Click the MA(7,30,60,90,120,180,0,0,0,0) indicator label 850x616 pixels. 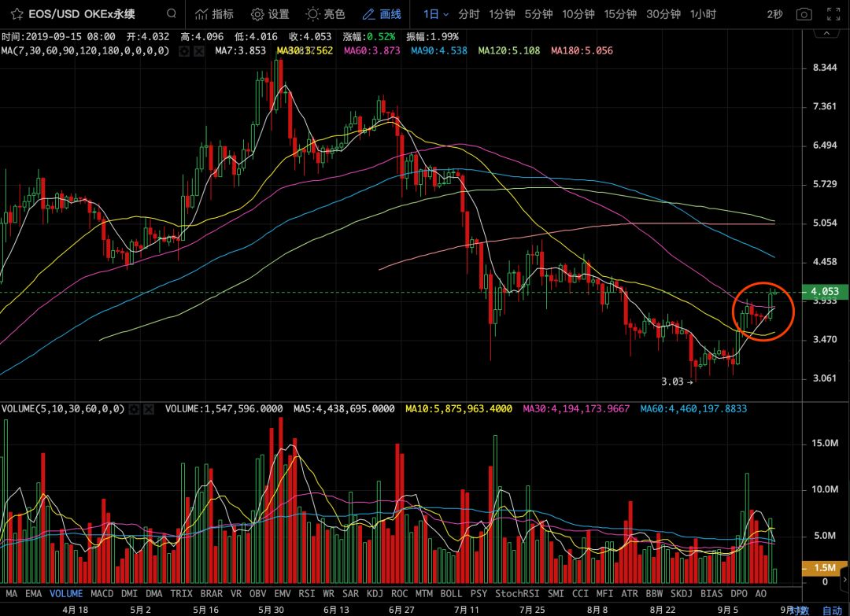pyautogui.click(x=85, y=51)
